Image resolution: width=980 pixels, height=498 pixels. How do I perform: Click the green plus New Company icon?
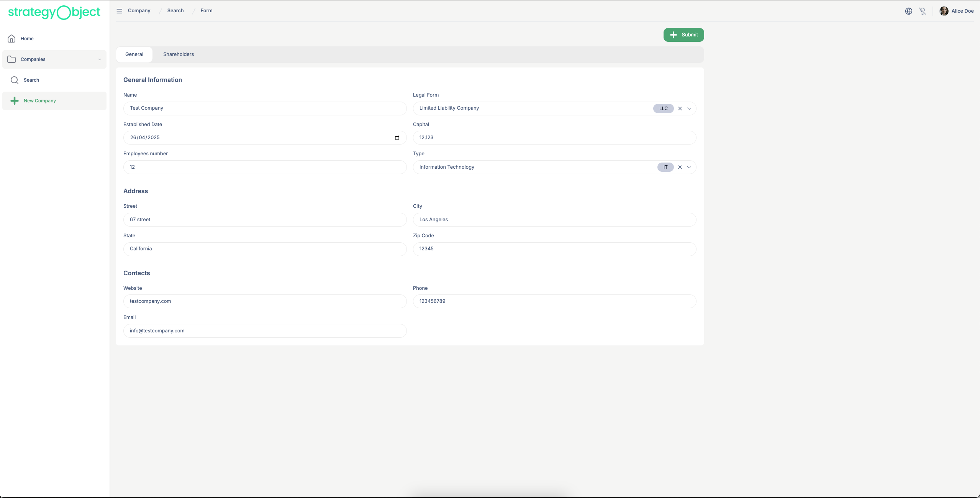click(x=15, y=101)
